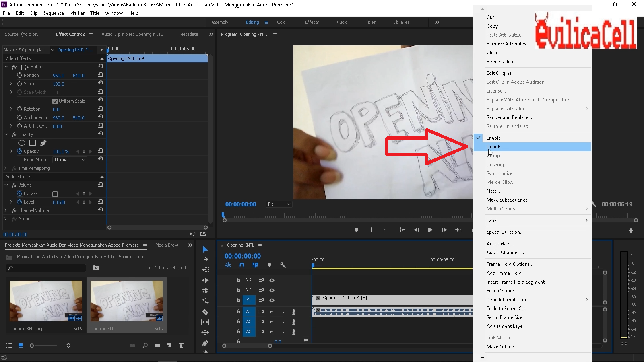Open Find in Project panel

click(145, 345)
